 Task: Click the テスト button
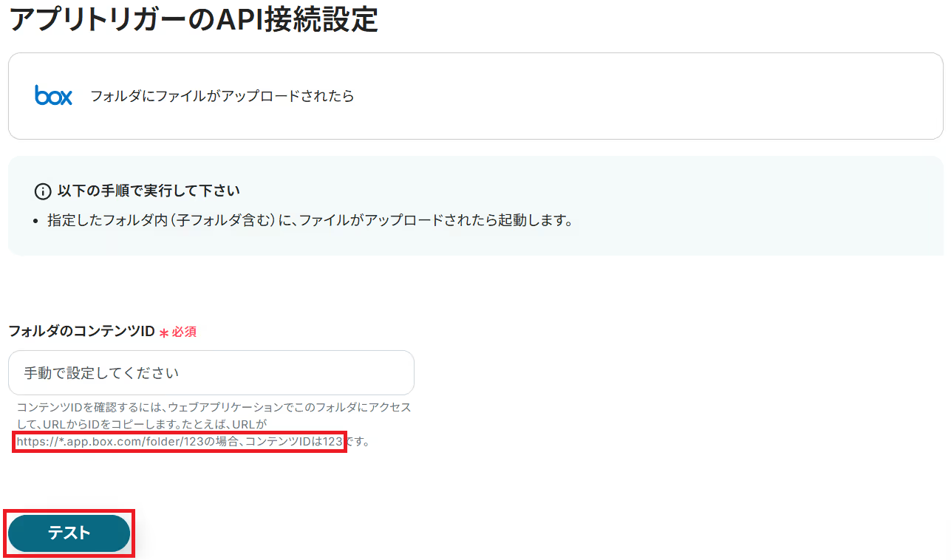pyautogui.click(x=69, y=533)
